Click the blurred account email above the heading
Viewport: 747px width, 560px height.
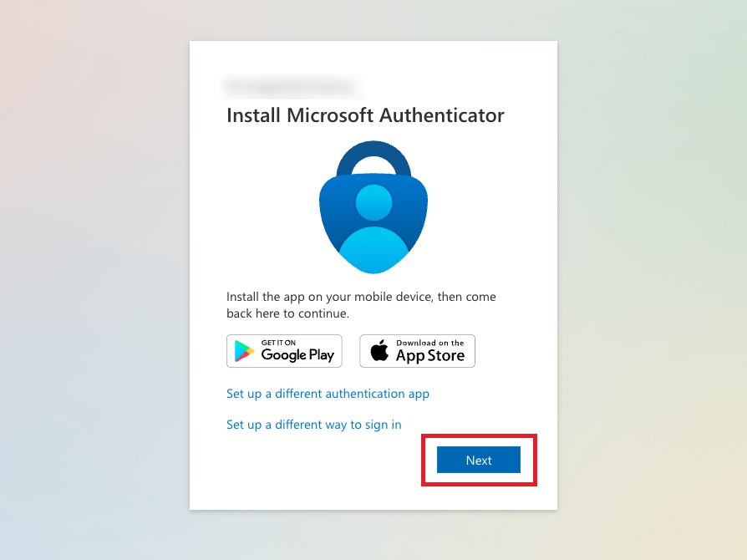point(291,87)
